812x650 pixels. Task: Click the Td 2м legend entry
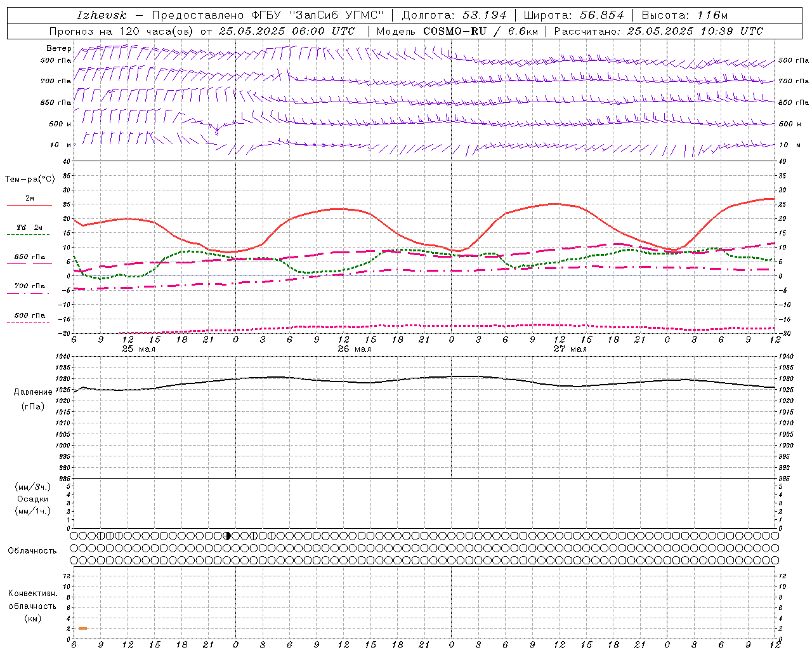(x=29, y=227)
